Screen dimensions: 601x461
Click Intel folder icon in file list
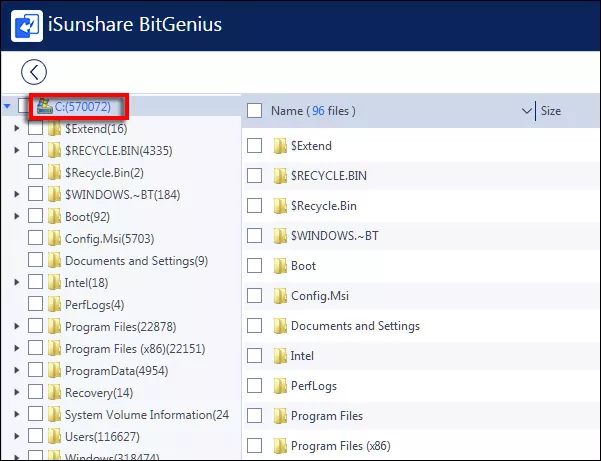click(280, 356)
